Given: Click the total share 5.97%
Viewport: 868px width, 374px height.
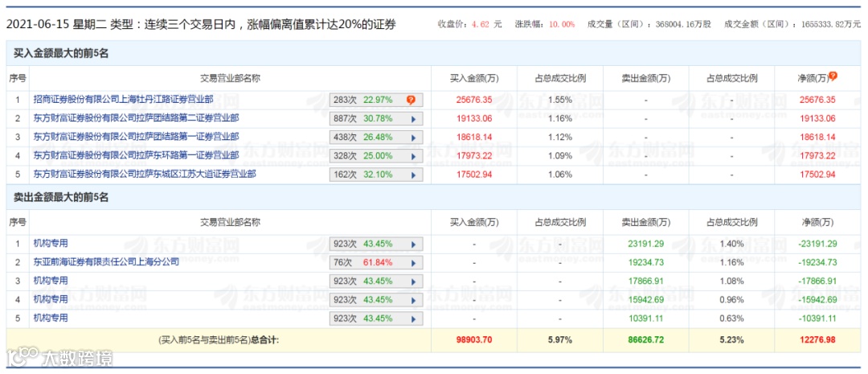Looking at the screenshot, I should (560, 339).
